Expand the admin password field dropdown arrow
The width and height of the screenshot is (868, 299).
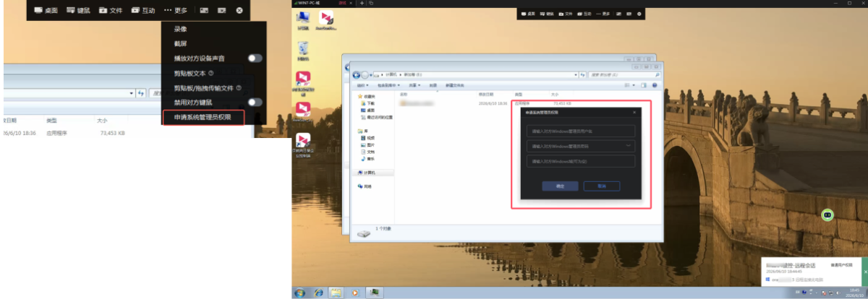click(x=628, y=146)
